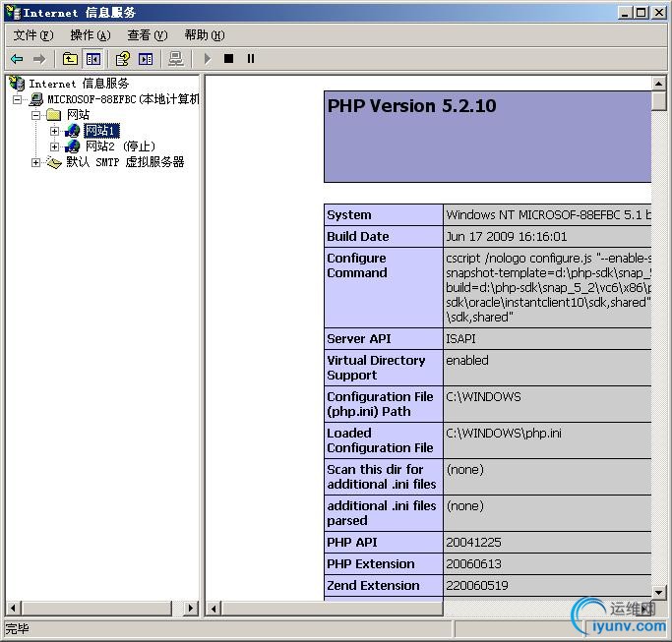Expand the 默认 SMTP 虚拟服务器 node
This screenshot has height=642, width=672.
(x=36, y=162)
